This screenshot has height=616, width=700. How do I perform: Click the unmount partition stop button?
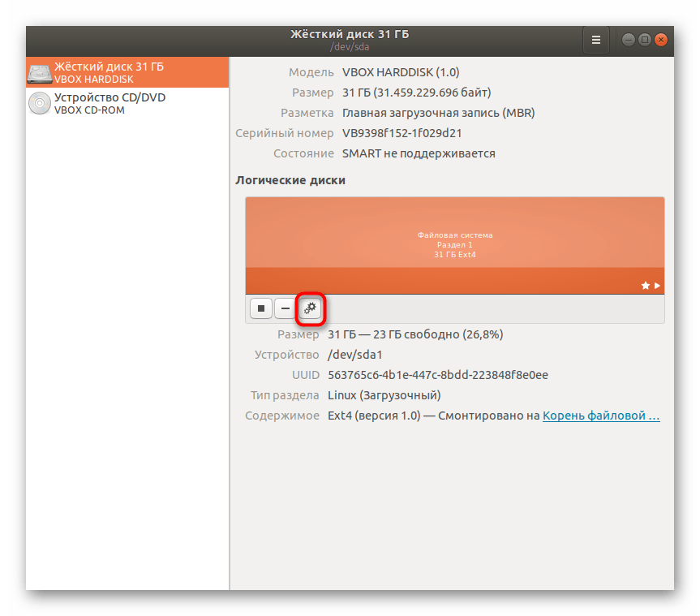[260, 308]
